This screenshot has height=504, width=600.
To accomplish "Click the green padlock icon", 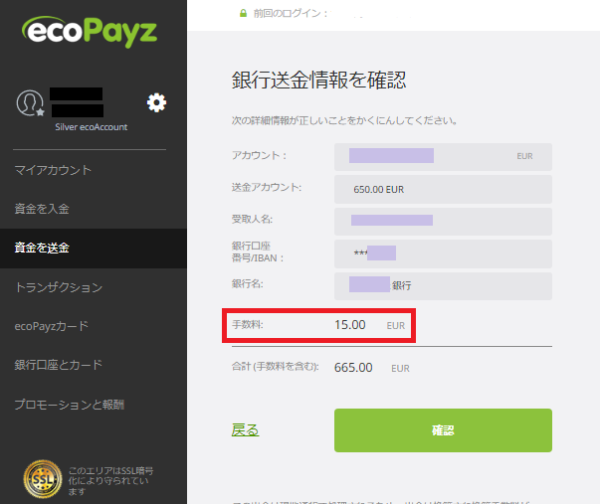I will pos(243,13).
